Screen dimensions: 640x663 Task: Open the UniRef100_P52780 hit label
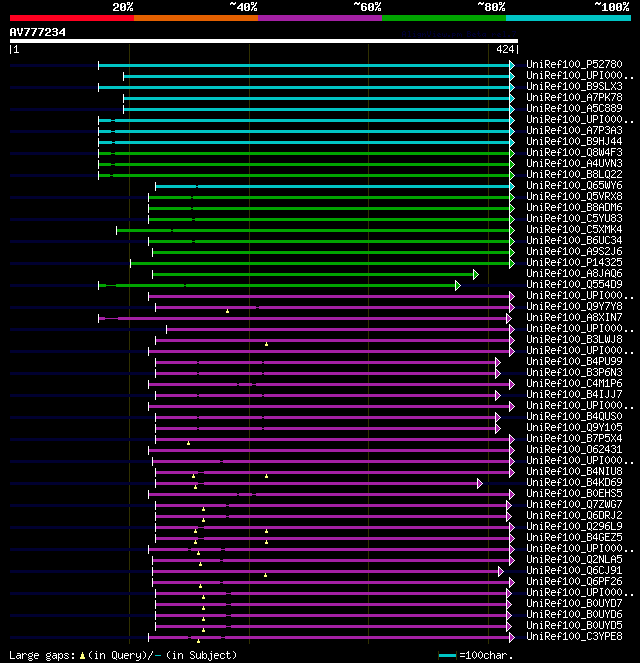pyautogui.click(x=574, y=64)
